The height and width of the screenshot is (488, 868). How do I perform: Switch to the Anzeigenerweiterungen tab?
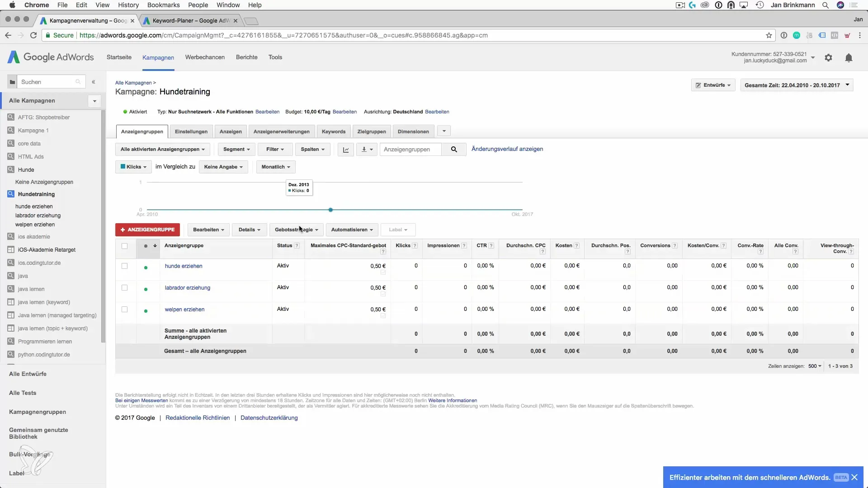coord(282,131)
